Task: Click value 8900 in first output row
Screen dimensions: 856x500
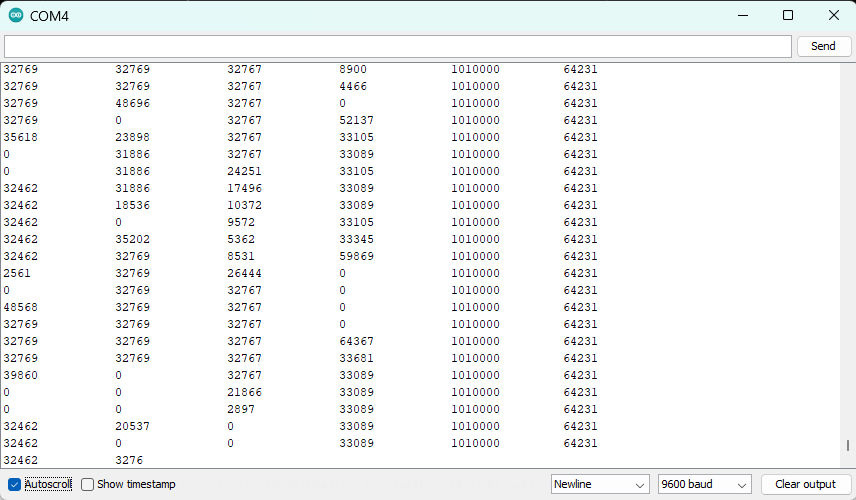Action: pos(353,69)
